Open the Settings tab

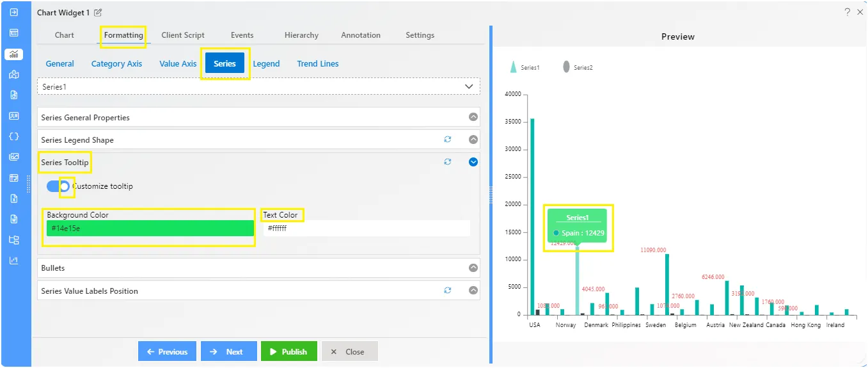pos(420,35)
